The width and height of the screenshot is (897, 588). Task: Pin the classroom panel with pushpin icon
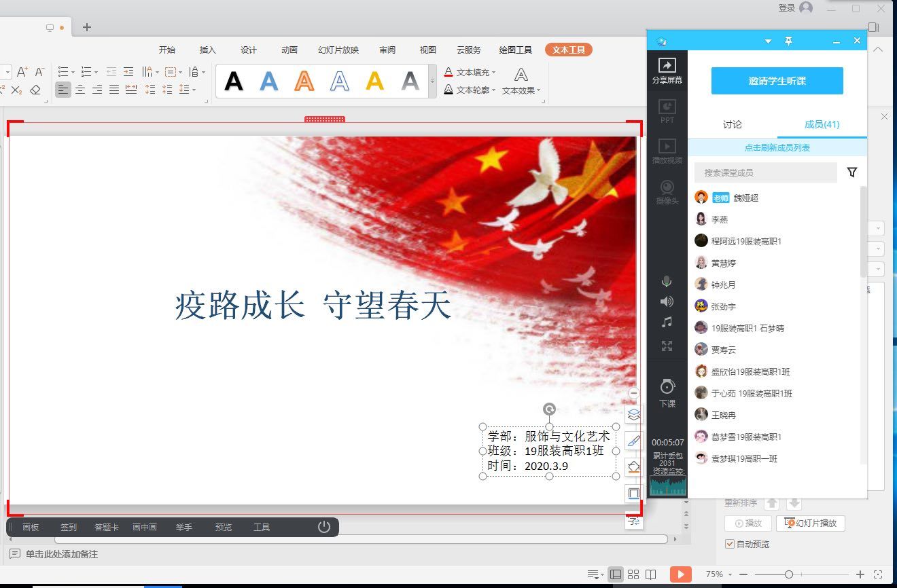point(788,41)
